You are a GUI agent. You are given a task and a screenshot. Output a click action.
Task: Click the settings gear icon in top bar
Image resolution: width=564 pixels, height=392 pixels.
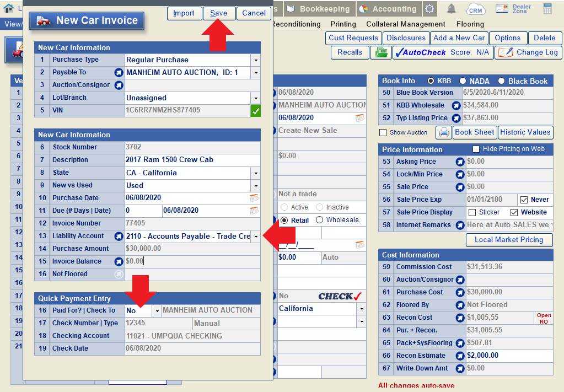429,9
